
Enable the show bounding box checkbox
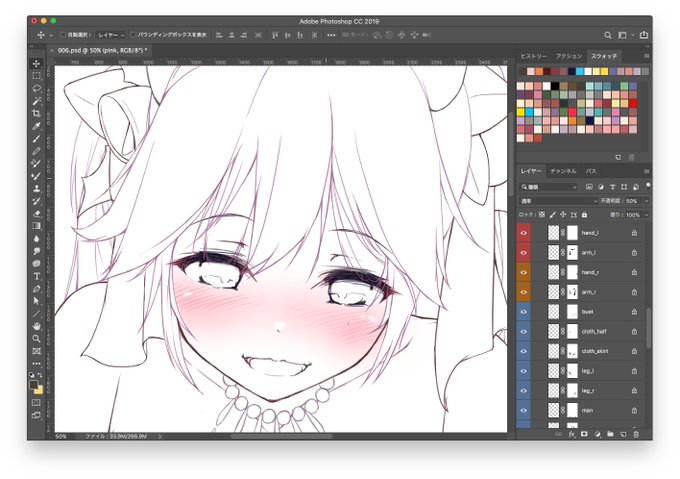click(x=134, y=35)
